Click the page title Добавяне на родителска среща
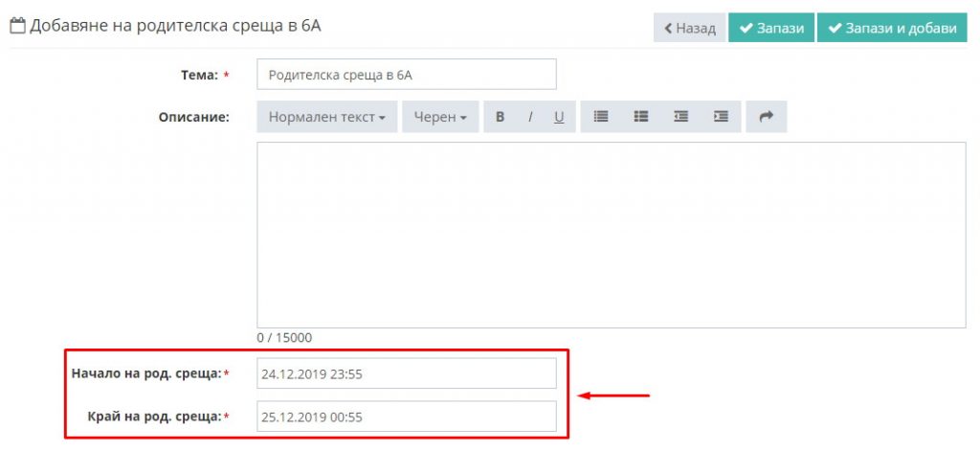980x451 pixels. pos(176,27)
